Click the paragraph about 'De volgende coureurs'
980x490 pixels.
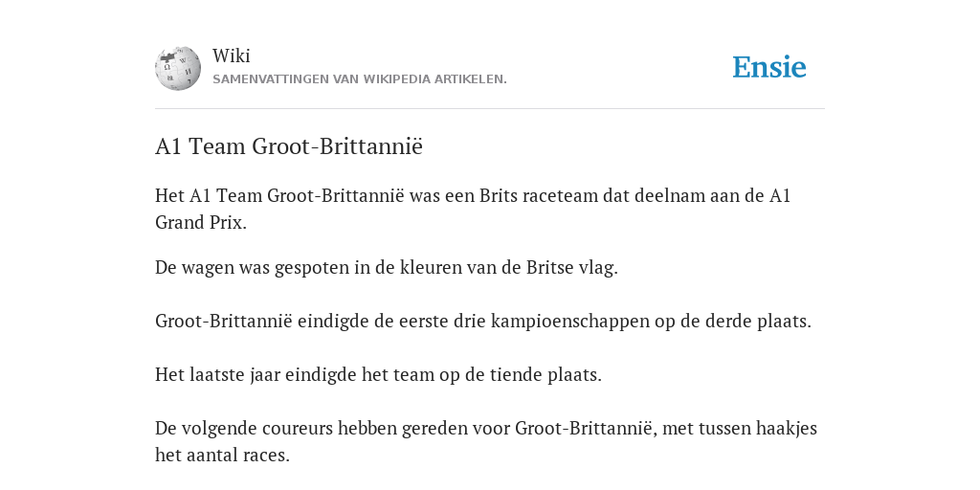point(486,441)
